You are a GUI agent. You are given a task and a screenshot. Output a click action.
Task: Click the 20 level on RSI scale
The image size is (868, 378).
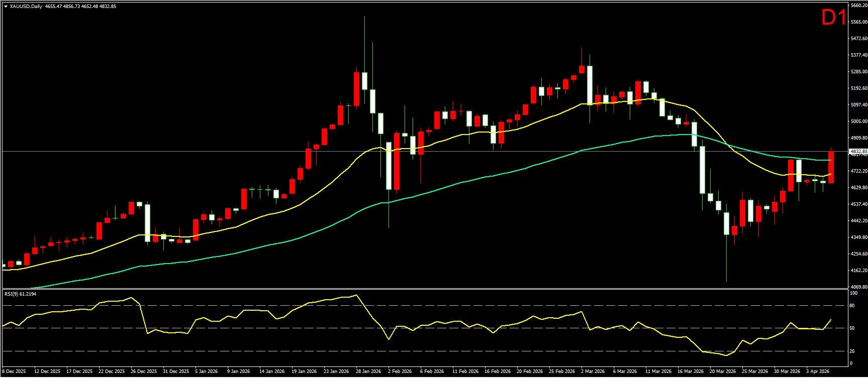(x=852, y=351)
